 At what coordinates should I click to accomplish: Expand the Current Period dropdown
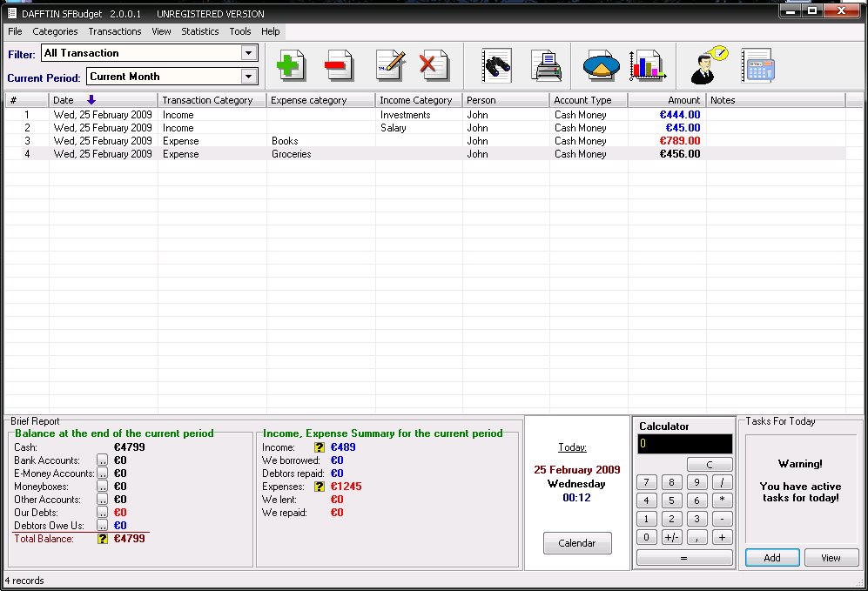click(x=249, y=77)
